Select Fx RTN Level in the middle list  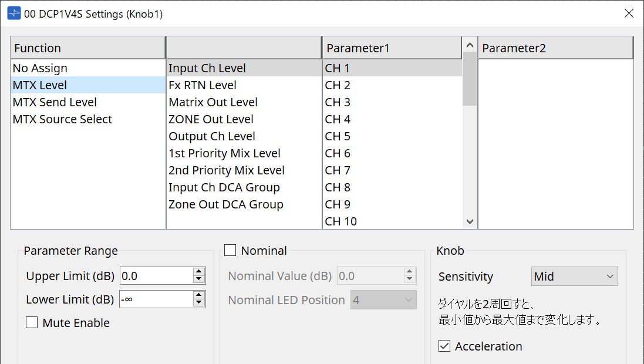pyautogui.click(x=201, y=85)
